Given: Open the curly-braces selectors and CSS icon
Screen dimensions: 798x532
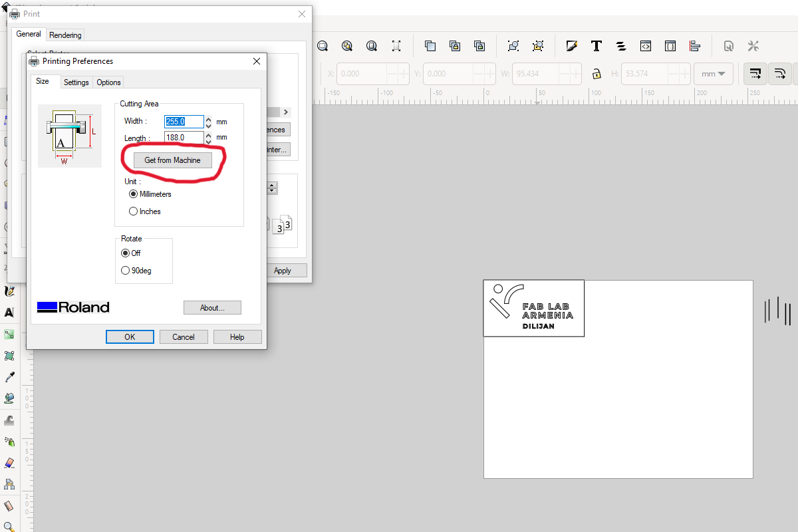Looking at the screenshot, I should (670, 46).
